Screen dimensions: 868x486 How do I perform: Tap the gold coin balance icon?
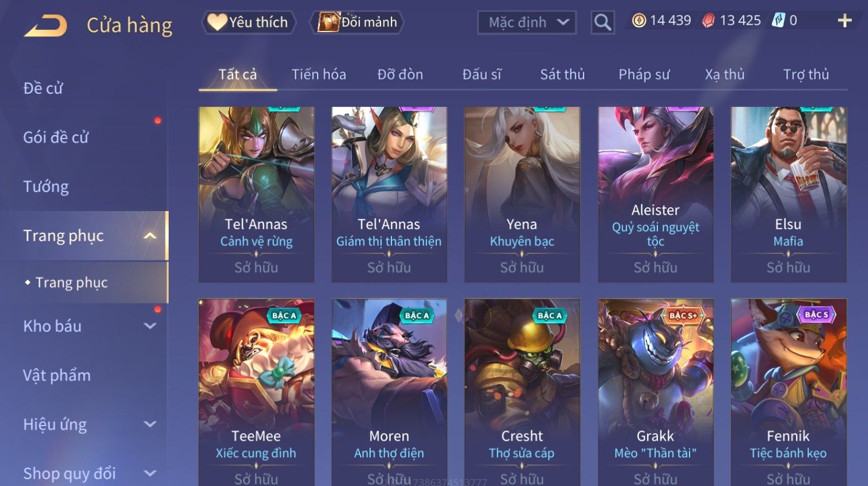click(639, 21)
